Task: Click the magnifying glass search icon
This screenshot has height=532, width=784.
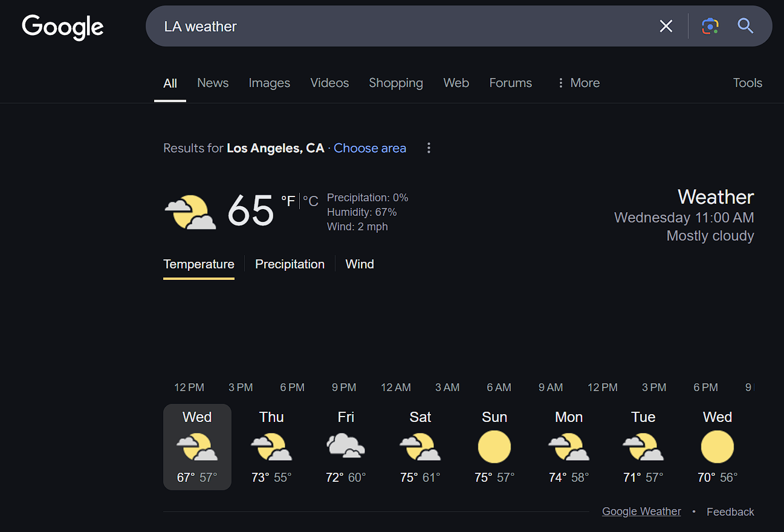Action: (745, 26)
